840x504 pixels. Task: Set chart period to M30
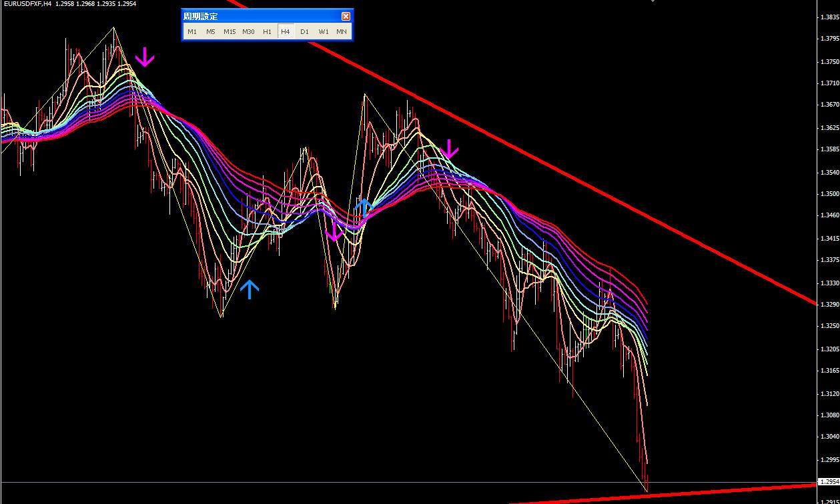[248, 31]
